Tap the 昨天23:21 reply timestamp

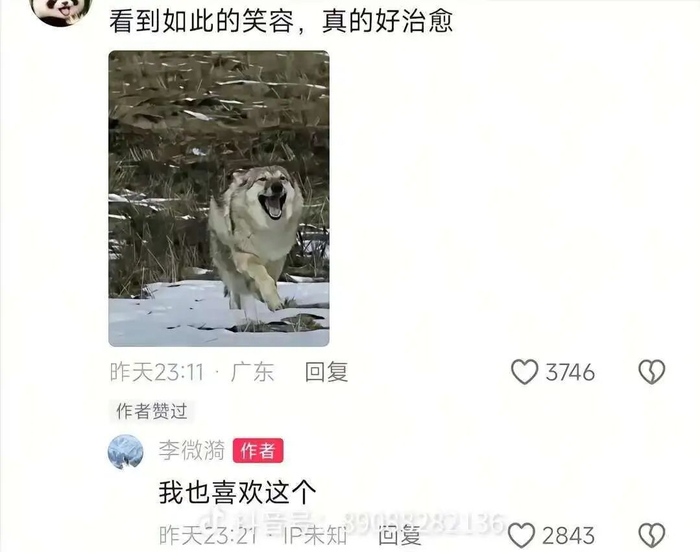tap(208, 535)
